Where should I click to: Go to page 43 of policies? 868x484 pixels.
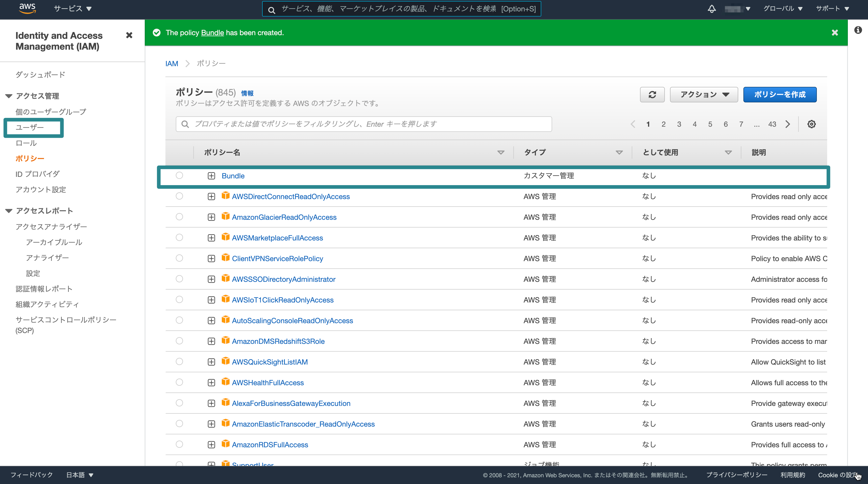(772, 124)
